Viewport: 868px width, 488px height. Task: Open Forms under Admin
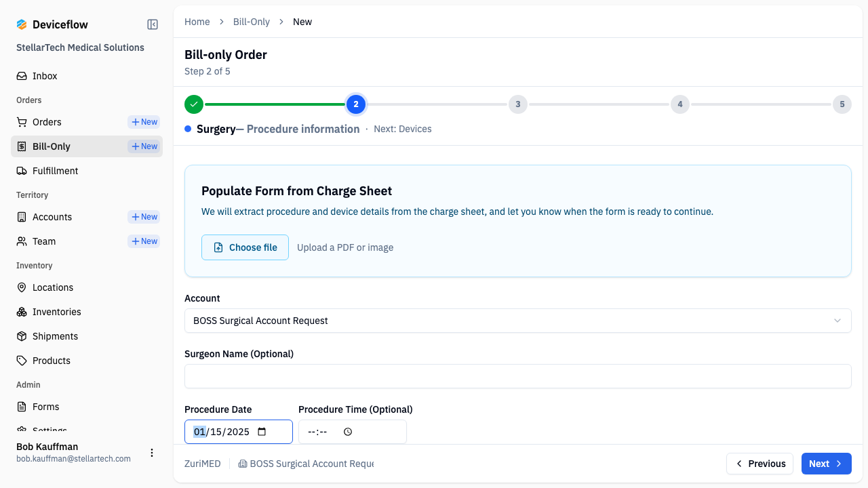click(87, 407)
